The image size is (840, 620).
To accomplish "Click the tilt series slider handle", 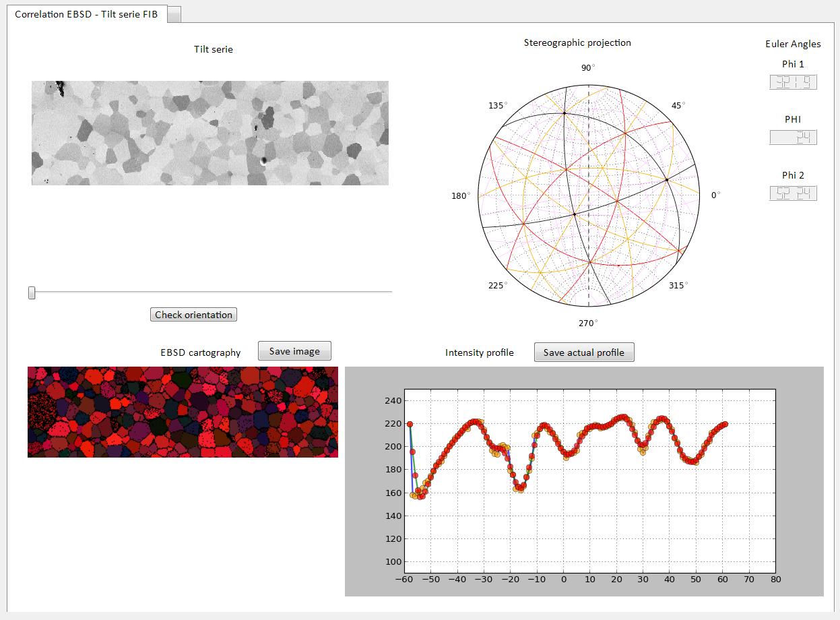I will point(32,292).
